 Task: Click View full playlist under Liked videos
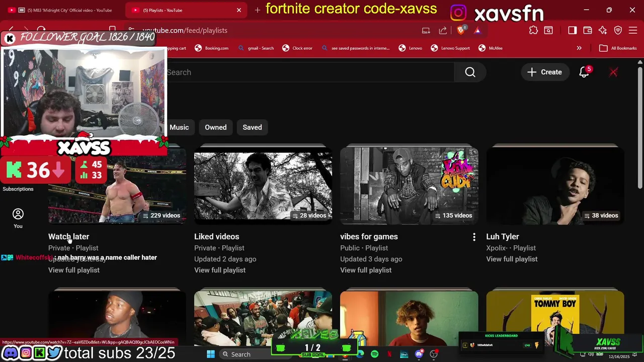[x=220, y=270]
